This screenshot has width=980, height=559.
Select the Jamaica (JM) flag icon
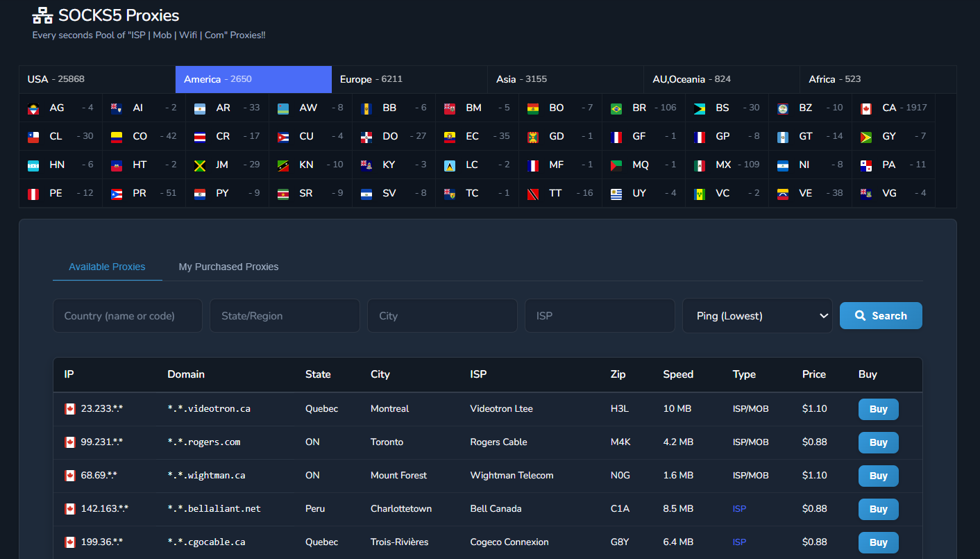click(200, 165)
